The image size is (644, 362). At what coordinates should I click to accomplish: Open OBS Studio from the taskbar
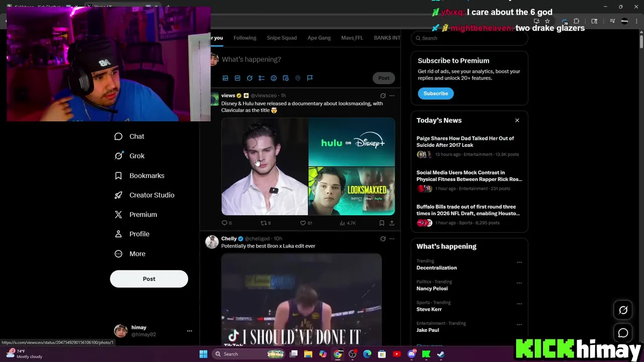(352, 354)
